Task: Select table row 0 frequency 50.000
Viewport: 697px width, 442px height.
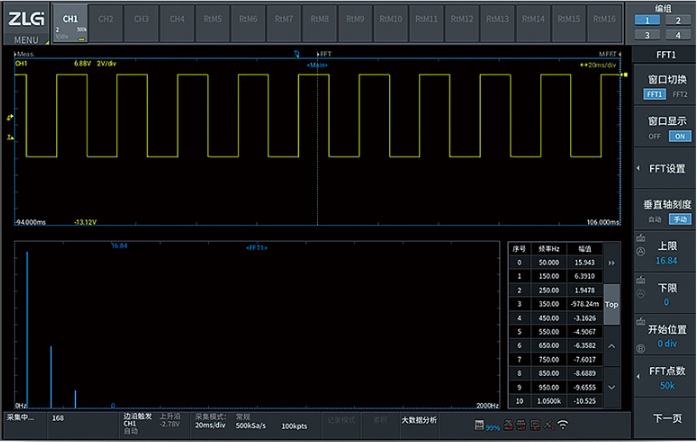Action: tap(549, 262)
